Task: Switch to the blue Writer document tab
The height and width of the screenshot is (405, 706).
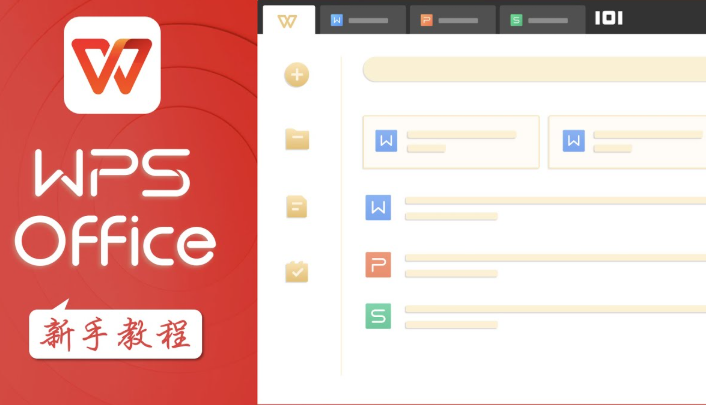Action: click(x=362, y=20)
